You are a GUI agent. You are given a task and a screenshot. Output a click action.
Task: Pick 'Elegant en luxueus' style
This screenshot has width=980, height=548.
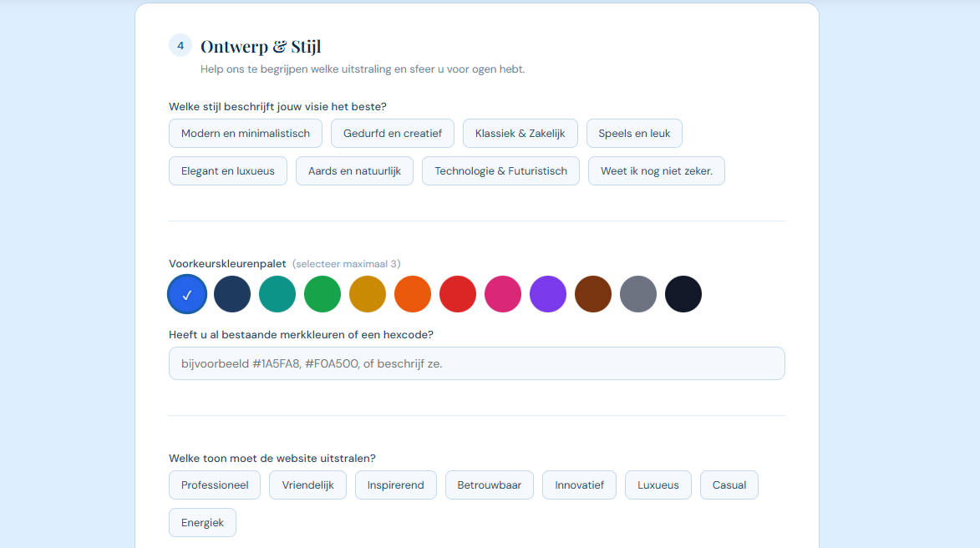pyautogui.click(x=227, y=170)
